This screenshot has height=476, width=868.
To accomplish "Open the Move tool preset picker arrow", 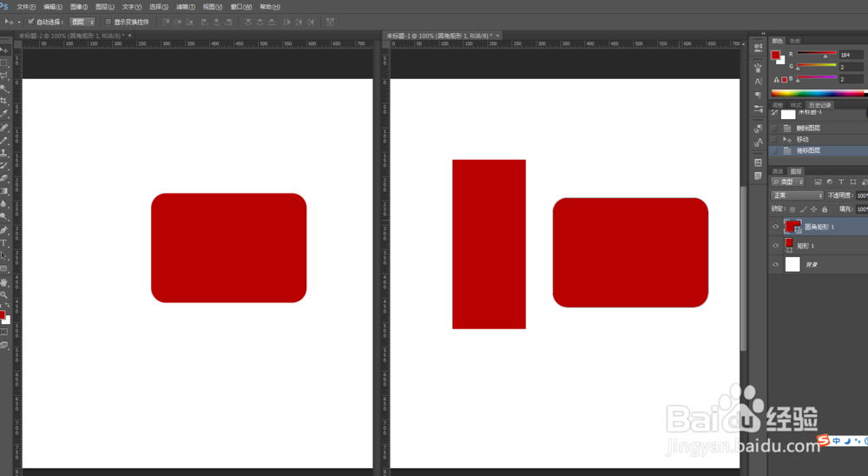I will (x=19, y=23).
